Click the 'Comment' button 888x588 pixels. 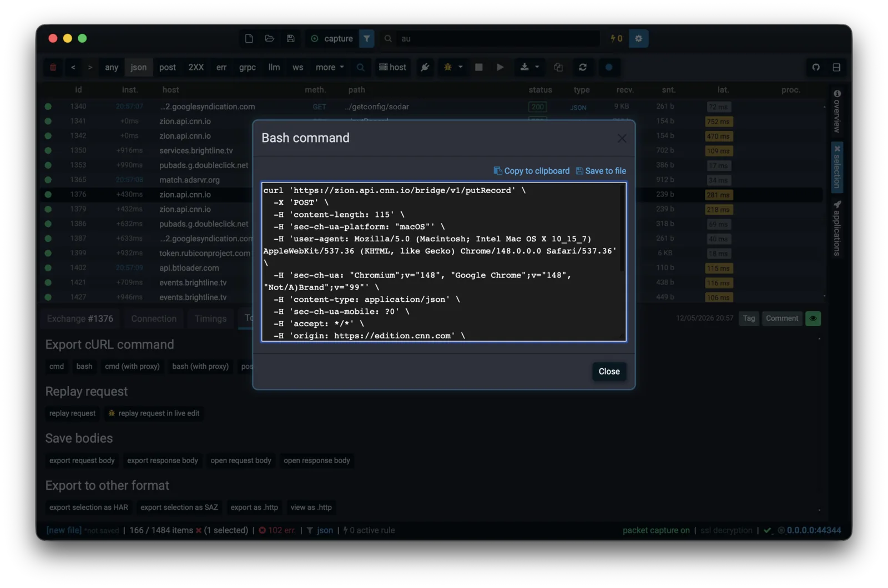click(782, 318)
